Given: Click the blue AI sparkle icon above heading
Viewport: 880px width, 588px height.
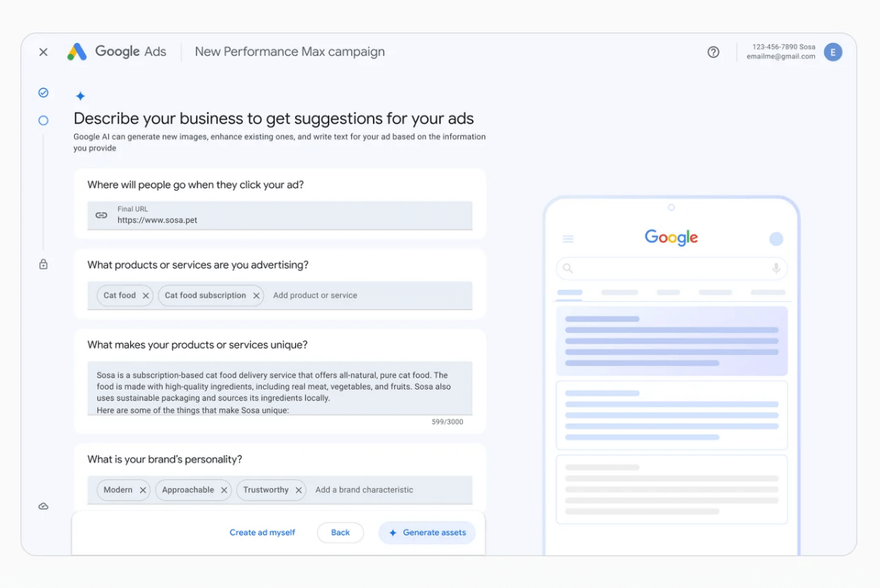Looking at the screenshot, I should pos(80,96).
